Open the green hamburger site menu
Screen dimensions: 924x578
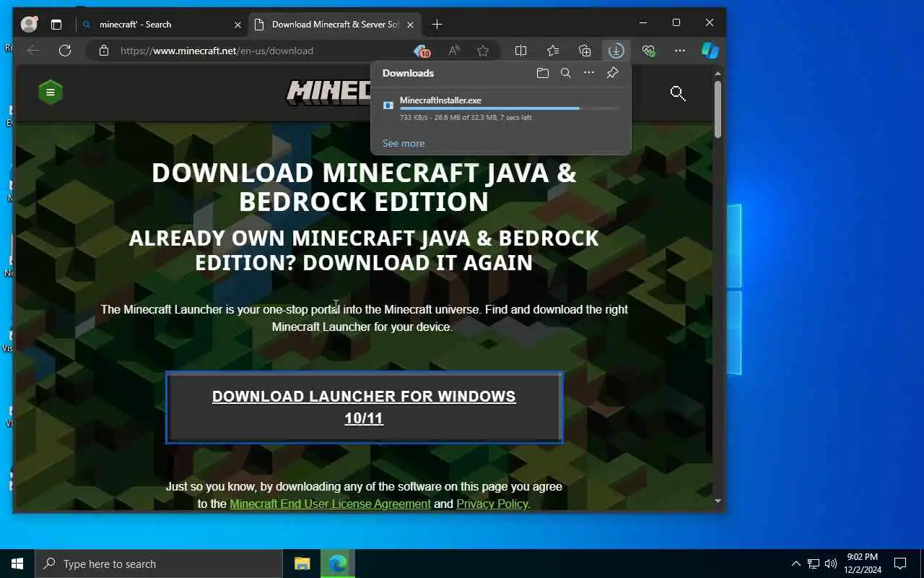(51, 92)
